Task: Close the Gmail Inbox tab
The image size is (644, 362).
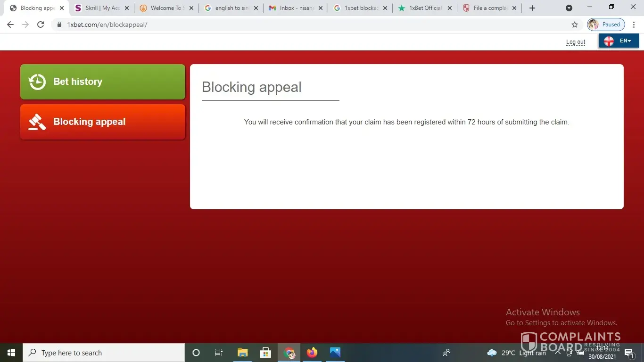Action: point(321,8)
